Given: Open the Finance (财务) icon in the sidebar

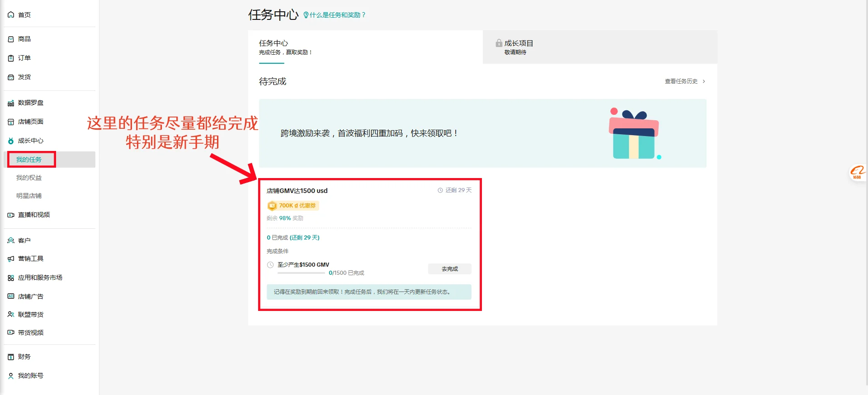Looking at the screenshot, I should (11, 357).
